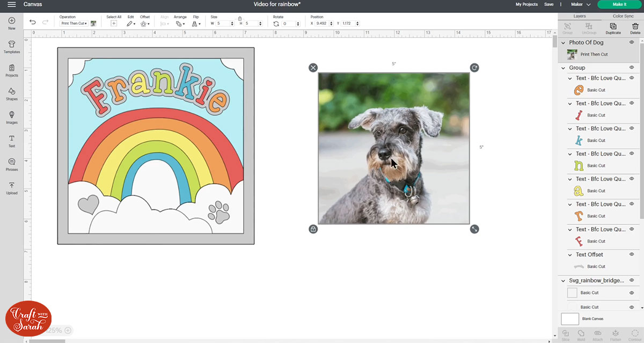Switch to the Color Sync tab

[623, 16]
